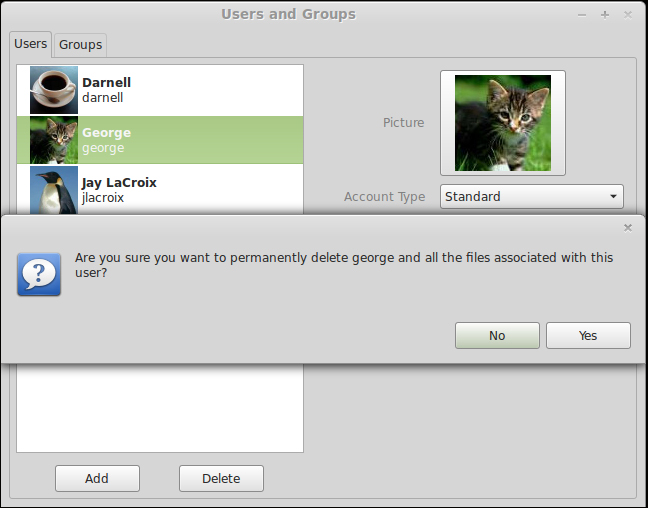This screenshot has height=508, width=648.
Task: Change the large kitten Picture button
Action: 503,123
